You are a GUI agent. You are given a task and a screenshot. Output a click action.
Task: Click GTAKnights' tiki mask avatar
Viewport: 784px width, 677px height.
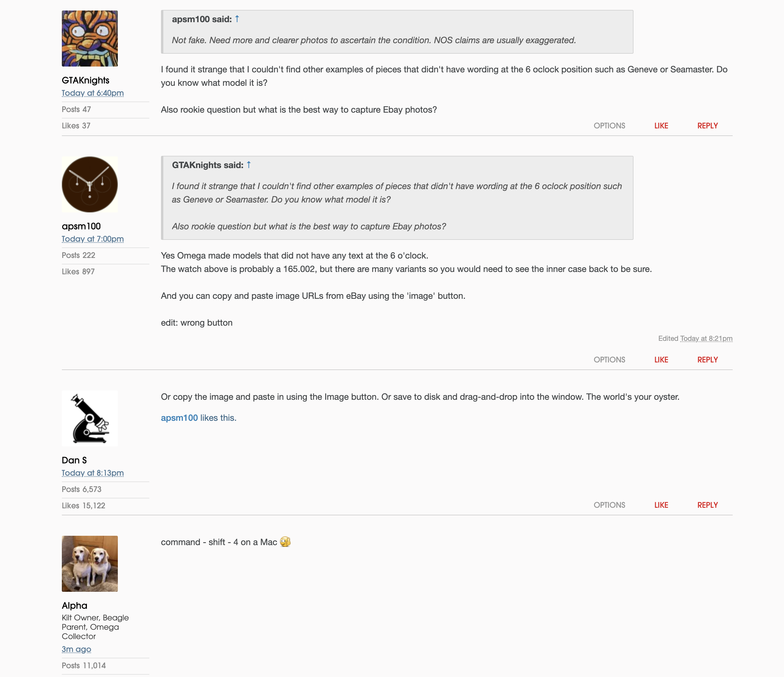90,39
